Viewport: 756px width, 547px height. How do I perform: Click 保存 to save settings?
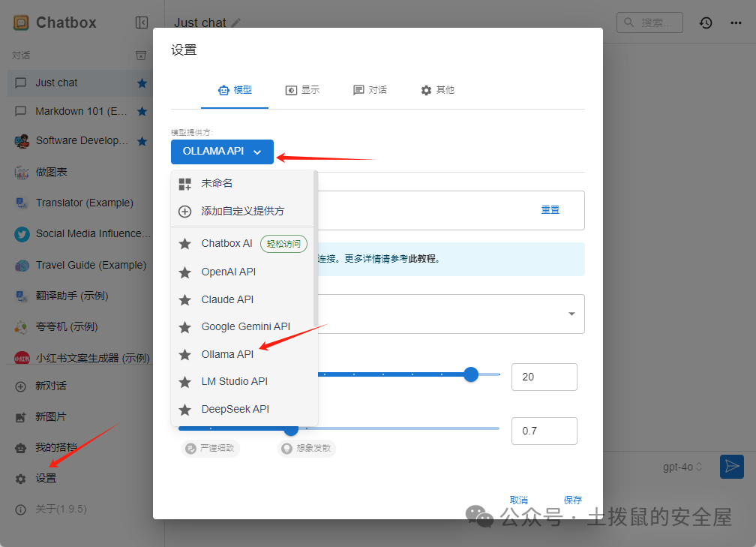[573, 500]
